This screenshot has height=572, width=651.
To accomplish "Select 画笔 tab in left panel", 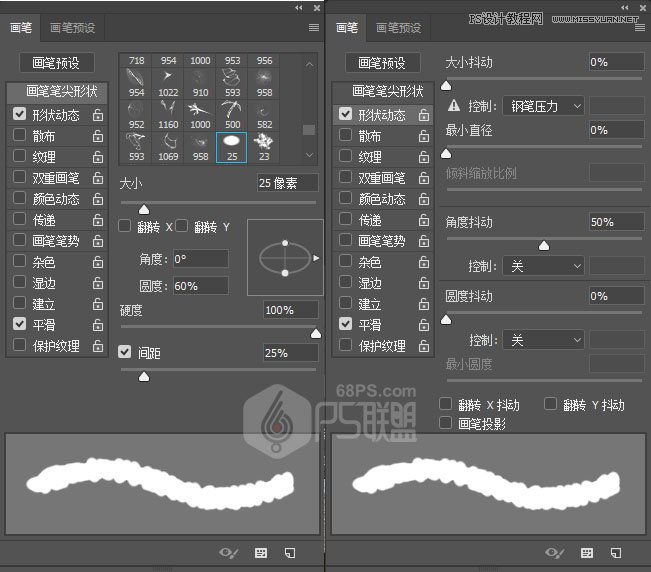I will [21, 28].
